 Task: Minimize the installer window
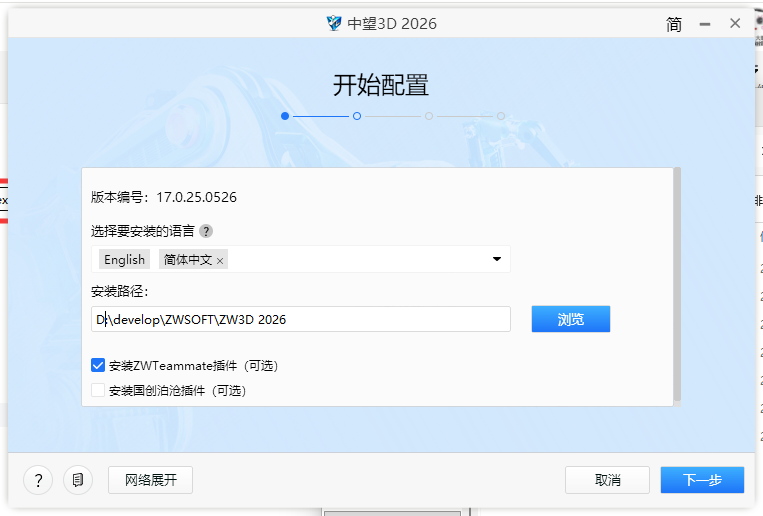tap(705, 24)
